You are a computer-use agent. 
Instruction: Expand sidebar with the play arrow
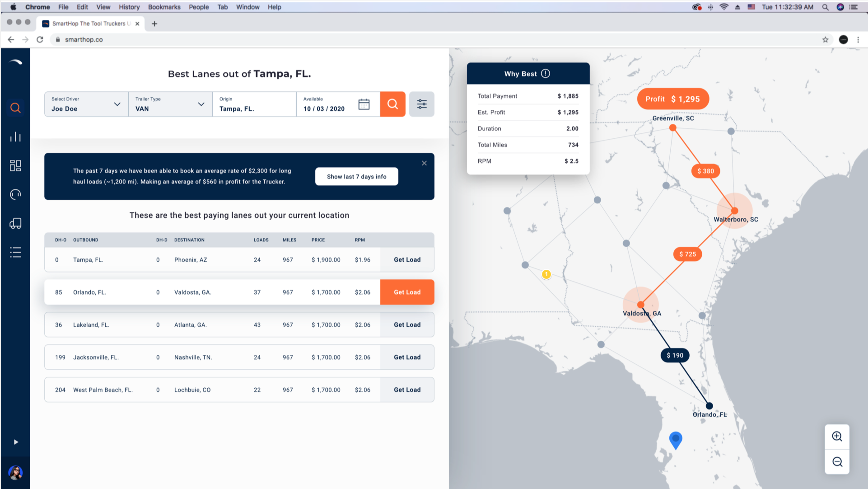click(16, 442)
